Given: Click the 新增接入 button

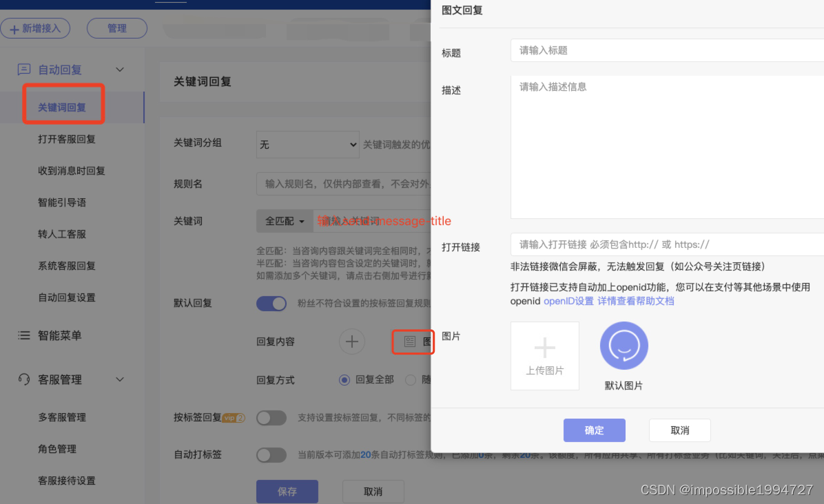Looking at the screenshot, I should tap(35, 28).
